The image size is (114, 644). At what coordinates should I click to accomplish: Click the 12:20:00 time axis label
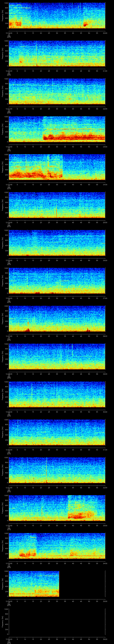(9, 71)
